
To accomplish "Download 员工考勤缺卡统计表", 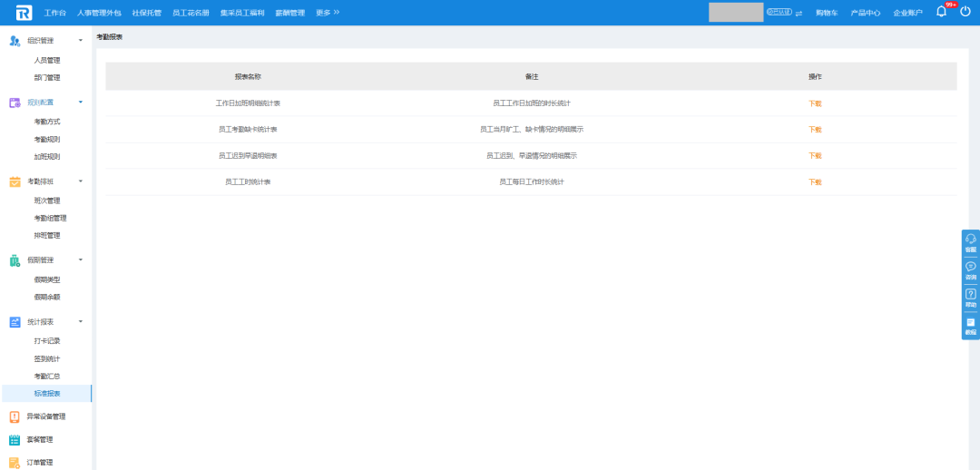I will [x=815, y=130].
